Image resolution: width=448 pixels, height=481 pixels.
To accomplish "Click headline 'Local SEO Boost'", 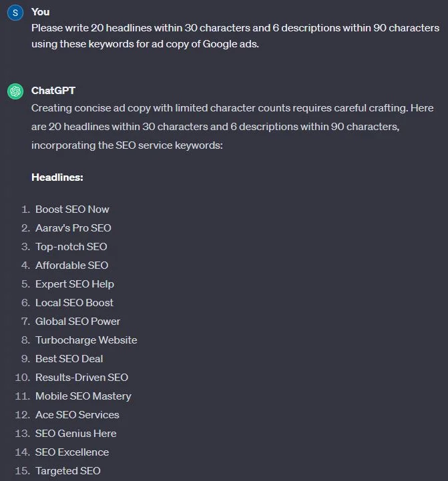I will pyautogui.click(x=74, y=303).
